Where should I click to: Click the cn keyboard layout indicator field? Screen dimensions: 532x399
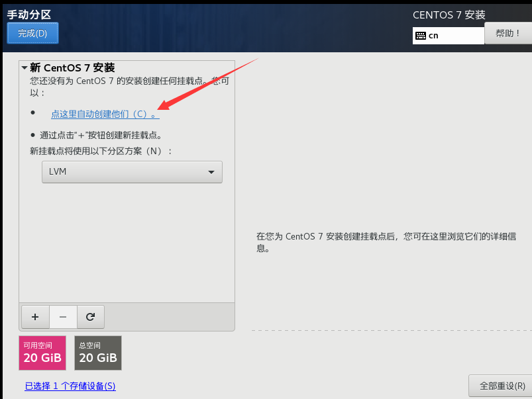(449, 36)
